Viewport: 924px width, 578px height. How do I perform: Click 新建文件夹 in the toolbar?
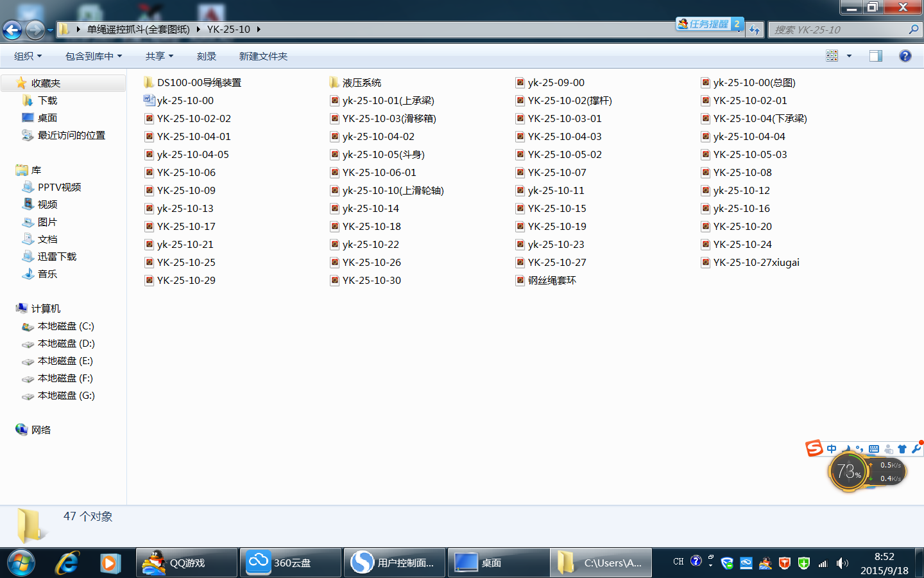[x=263, y=56]
